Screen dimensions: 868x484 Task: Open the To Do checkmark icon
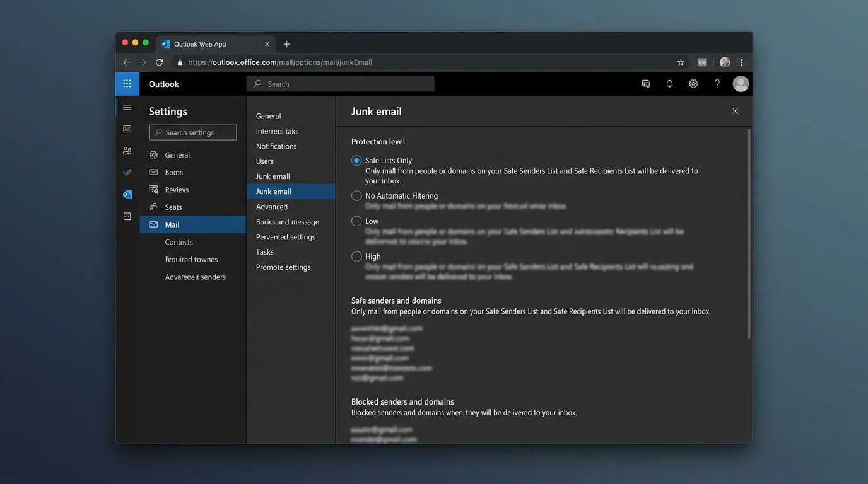127,172
